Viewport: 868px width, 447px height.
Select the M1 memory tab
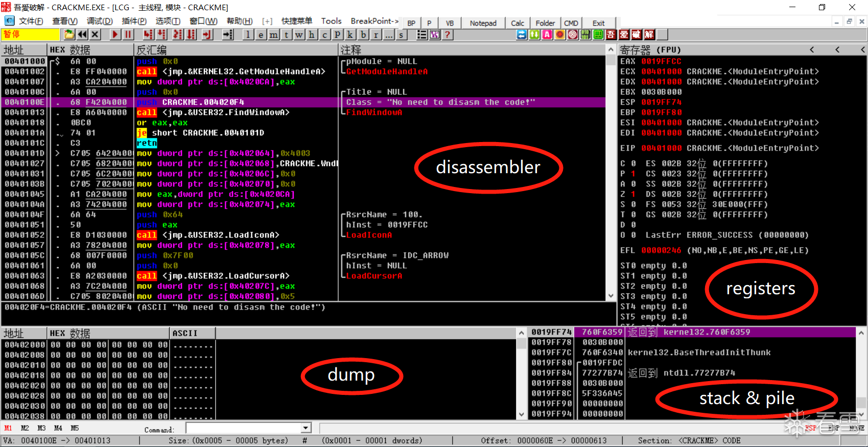(x=8, y=428)
